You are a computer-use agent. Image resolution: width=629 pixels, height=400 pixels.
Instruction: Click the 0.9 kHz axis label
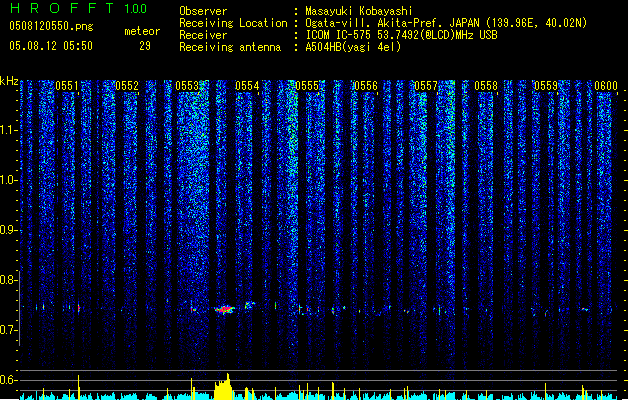pos(9,230)
